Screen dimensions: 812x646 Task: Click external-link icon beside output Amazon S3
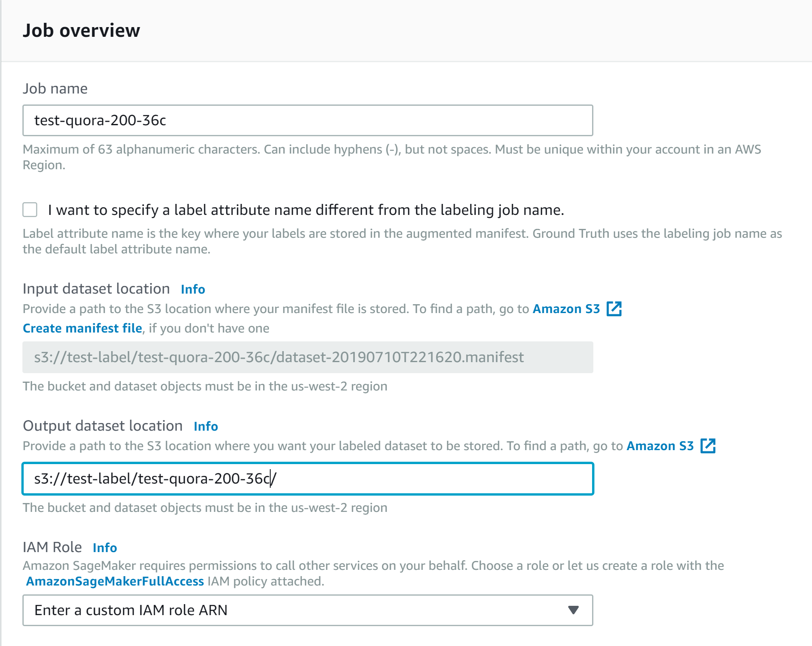point(708,446)
